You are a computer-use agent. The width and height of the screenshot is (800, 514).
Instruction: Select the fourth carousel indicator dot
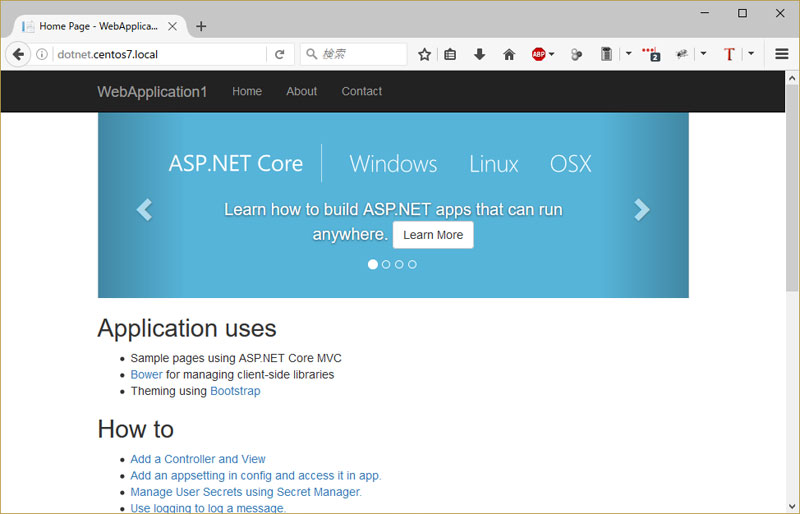tap(412, 264)
